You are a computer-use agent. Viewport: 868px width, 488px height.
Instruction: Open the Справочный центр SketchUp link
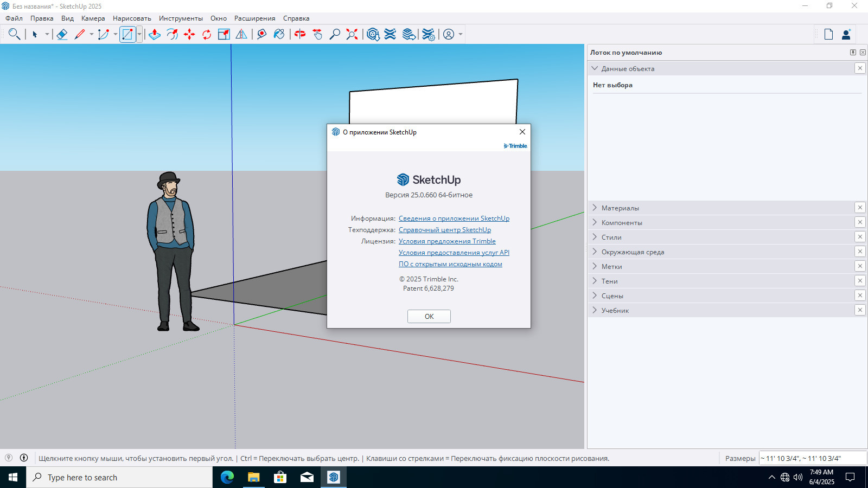click(x=445, y=230)
